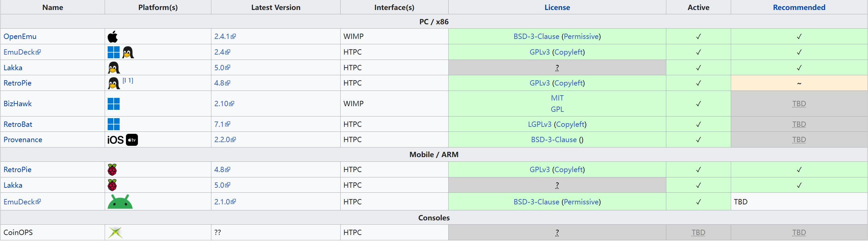Open EmuDeck external link in Mobile section

pos(22,201)
